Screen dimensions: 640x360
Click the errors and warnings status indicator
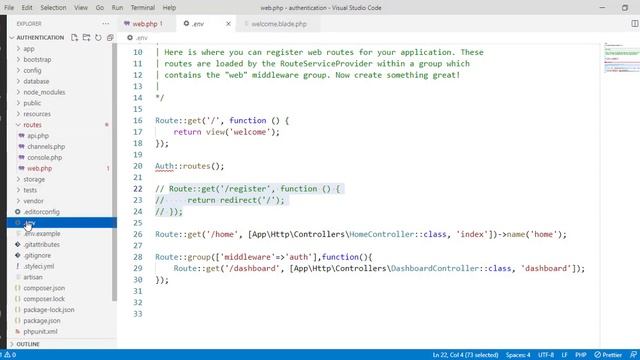coord(9,355)
